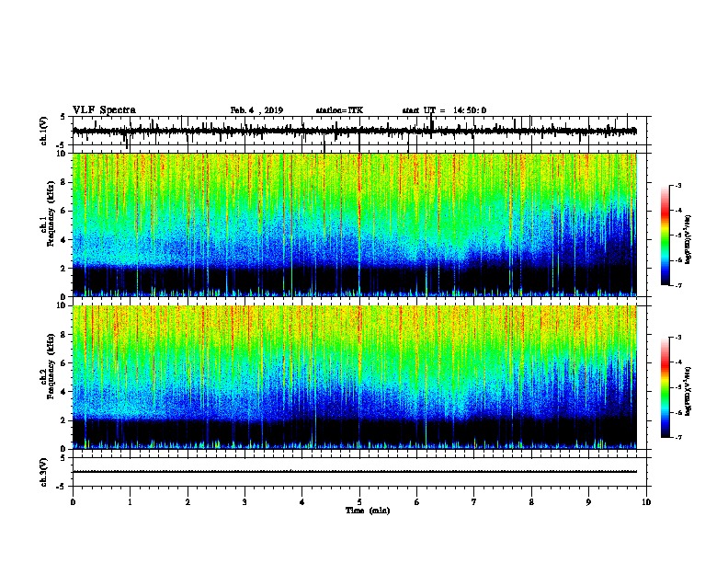This screenshot has height=563, width=728.
Task: Click time axis tick label "8"
Action: pos(531,502)
